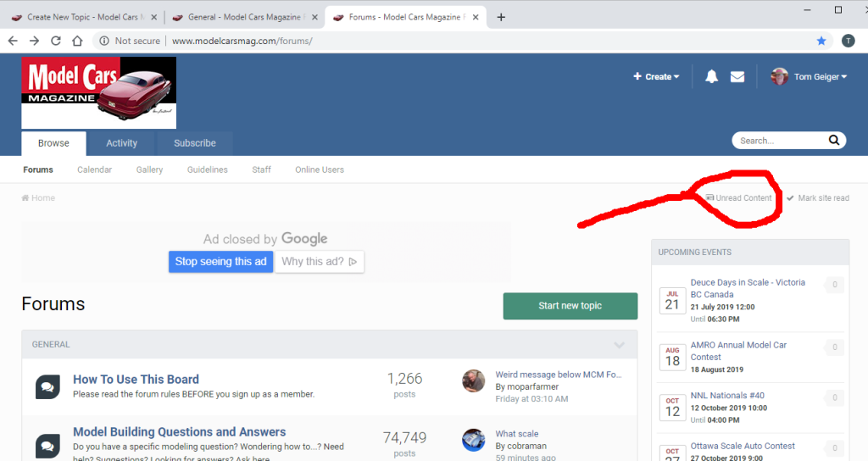Open Model Building Questions and Answers forum
Viewport: 868px width, 461px height.
(179, 432)
